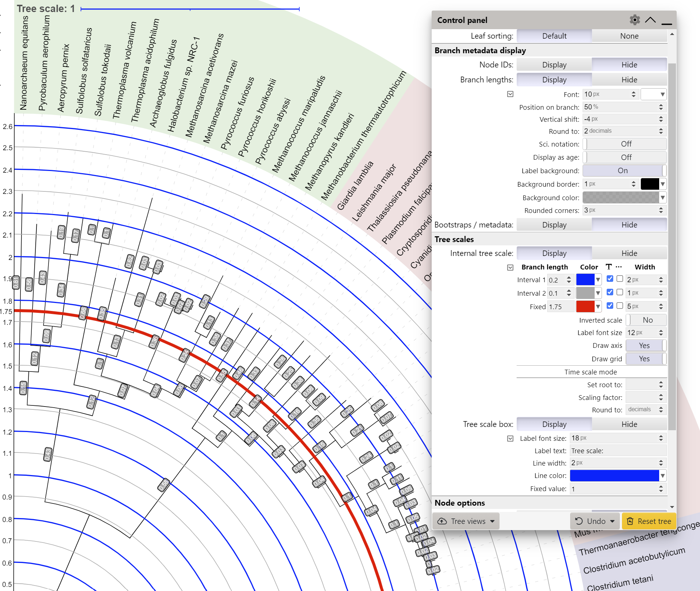Open the Background color dropdown

(662, 198)
